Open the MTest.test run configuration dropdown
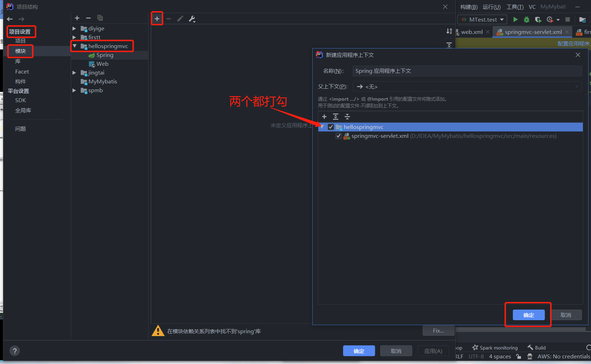Screen dimensions: 591x364 [482, 19]
